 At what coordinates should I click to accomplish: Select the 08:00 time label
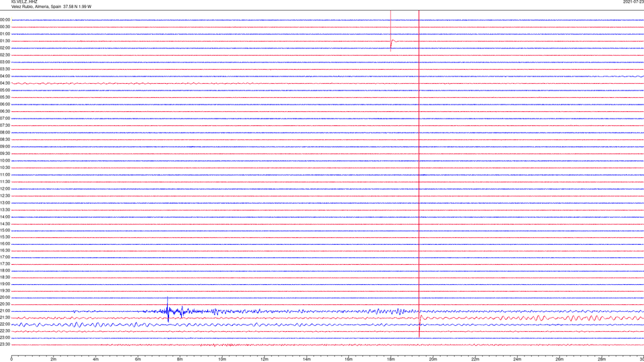[5, 133]
